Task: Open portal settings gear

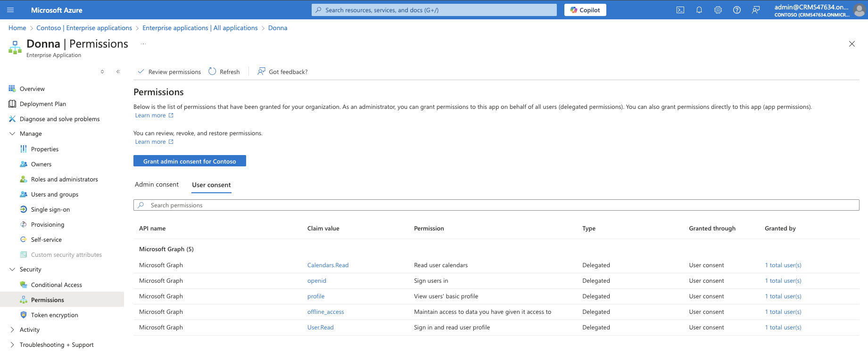Action: click(x=718, y=10)
